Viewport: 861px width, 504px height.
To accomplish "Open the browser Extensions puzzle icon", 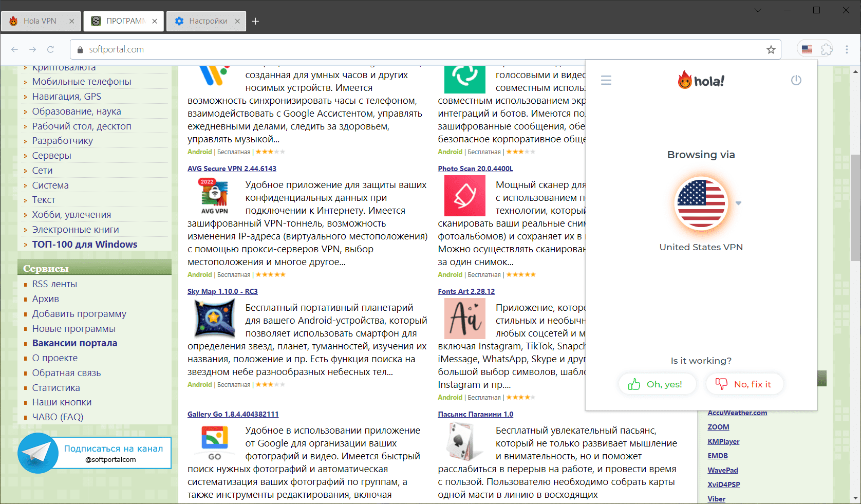I will tap(827, 49).
